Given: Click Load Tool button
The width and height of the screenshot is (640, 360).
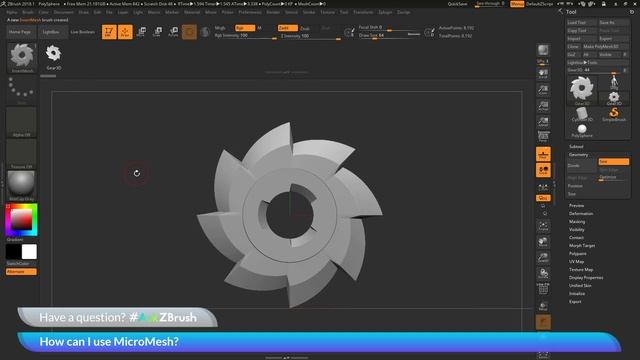Looking at the screenshot, I should tap(581, 22).
